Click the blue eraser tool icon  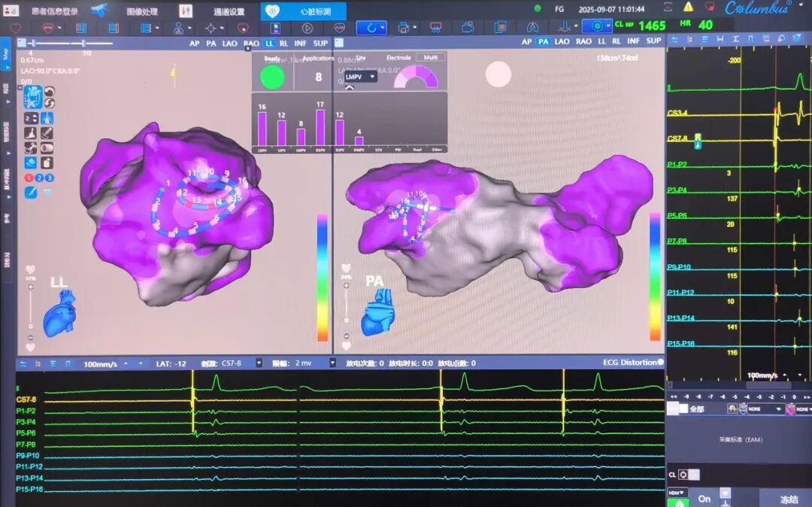point(31,163)
